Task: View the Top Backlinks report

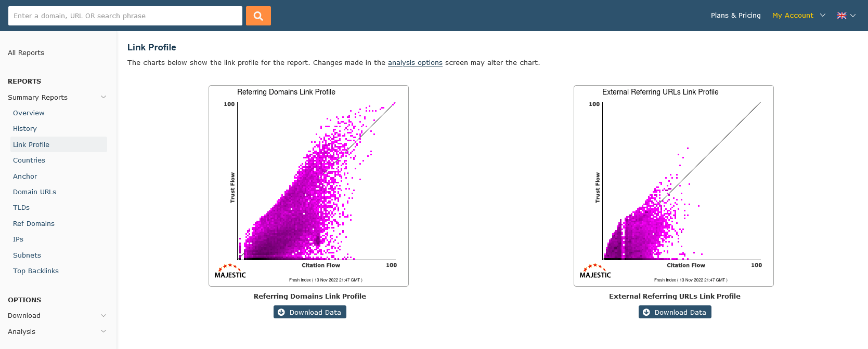Action: [36, 271]
